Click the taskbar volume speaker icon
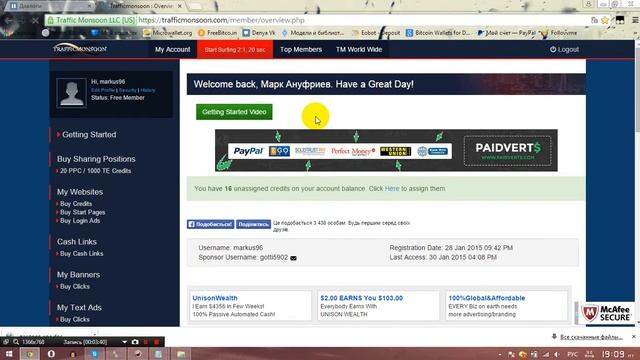Screen dimensions: 640x360 tap(557, 354)
